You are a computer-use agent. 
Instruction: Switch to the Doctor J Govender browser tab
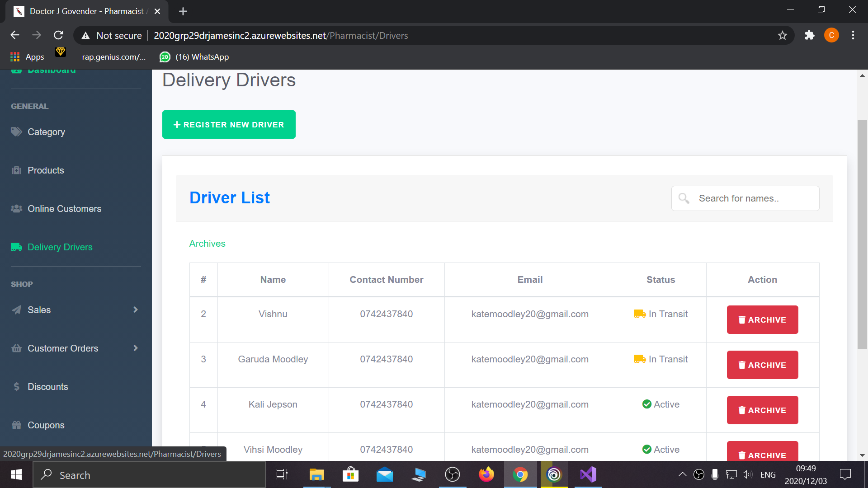(x=86, y=11)
